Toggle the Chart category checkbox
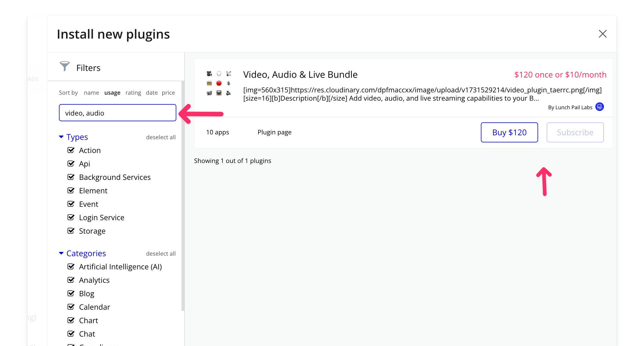644x346 pixels. (71, 320)
